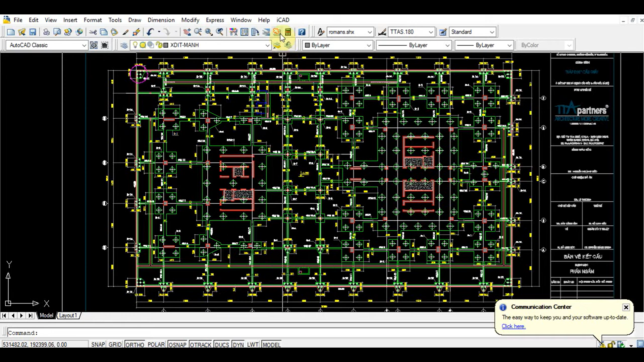644x362 pixels.
Task: Toggle OTRACK in status bar
Action: pos(201,345)
